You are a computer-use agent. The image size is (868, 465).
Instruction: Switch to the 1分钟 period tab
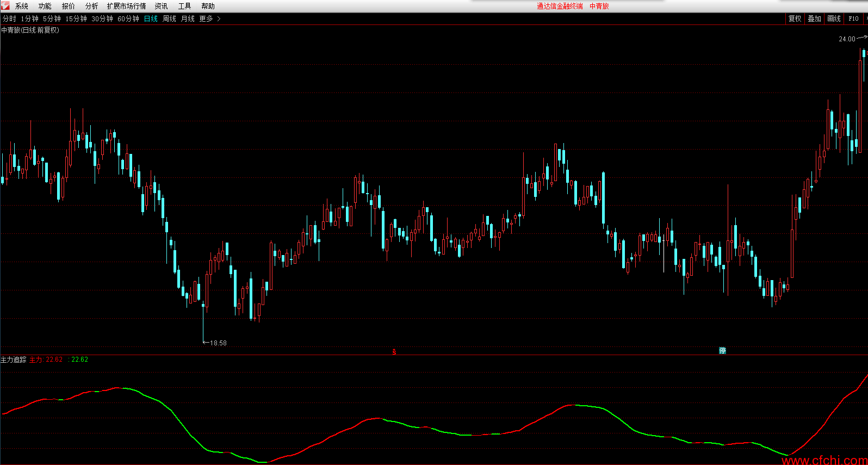30,18
